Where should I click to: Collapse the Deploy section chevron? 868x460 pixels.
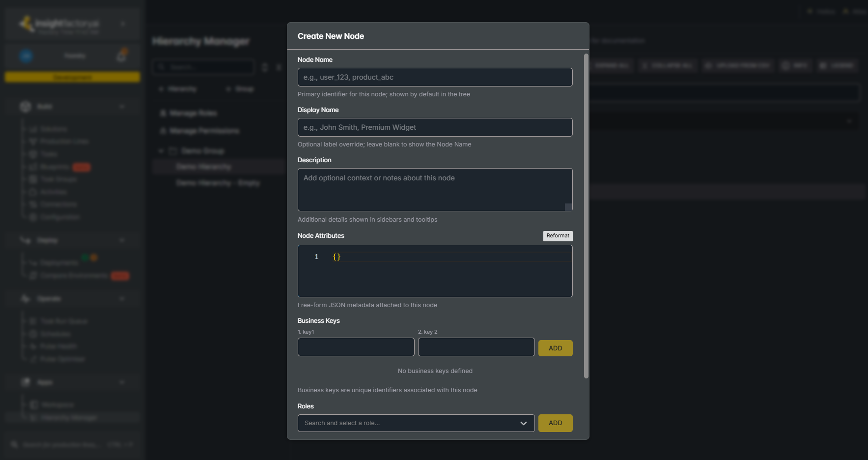point(122,240)
